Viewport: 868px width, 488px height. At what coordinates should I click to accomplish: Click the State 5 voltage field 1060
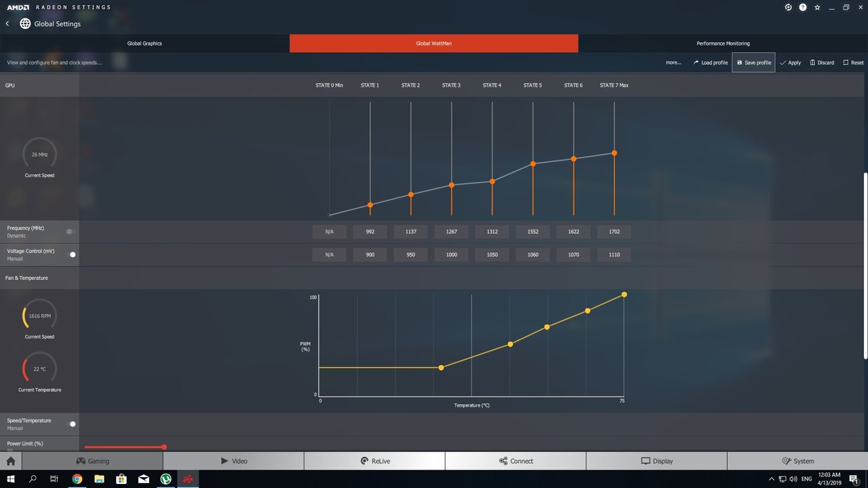pos(533,255)
